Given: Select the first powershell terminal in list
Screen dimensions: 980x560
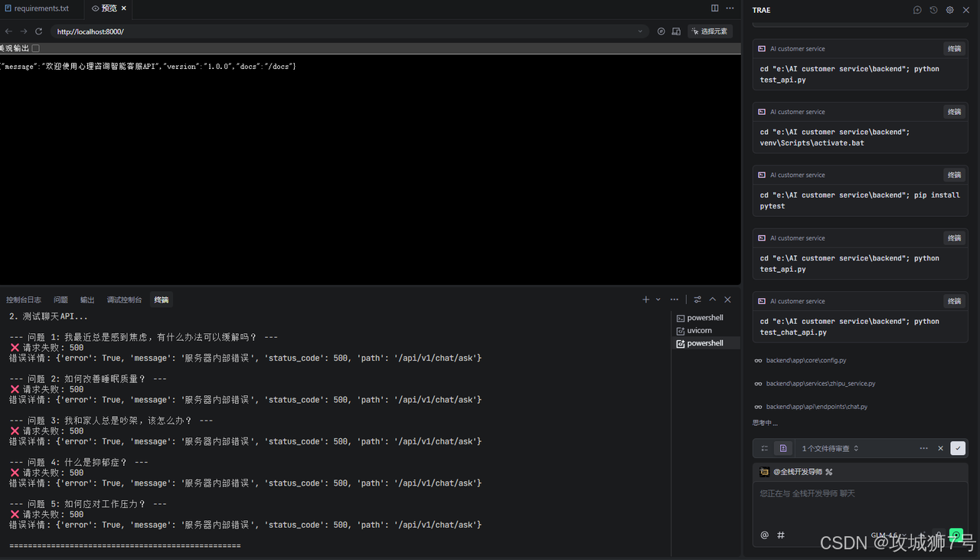Looking at the screenshot, I should 705,317.
